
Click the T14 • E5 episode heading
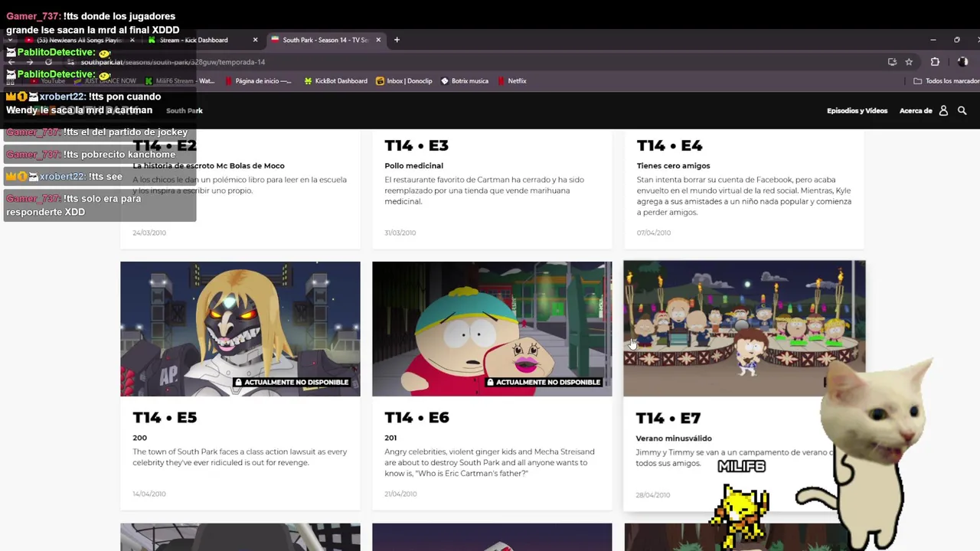pyautogui.click(x=165, y=418)
